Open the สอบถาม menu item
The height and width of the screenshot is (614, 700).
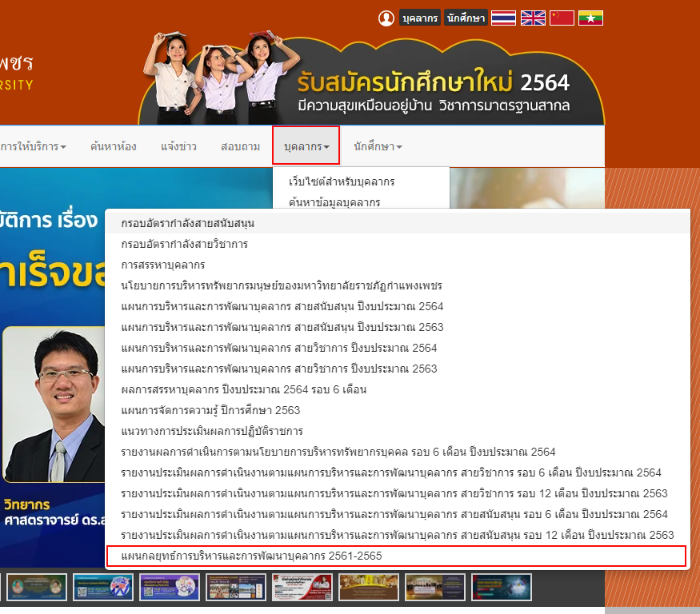pos(240,146)
